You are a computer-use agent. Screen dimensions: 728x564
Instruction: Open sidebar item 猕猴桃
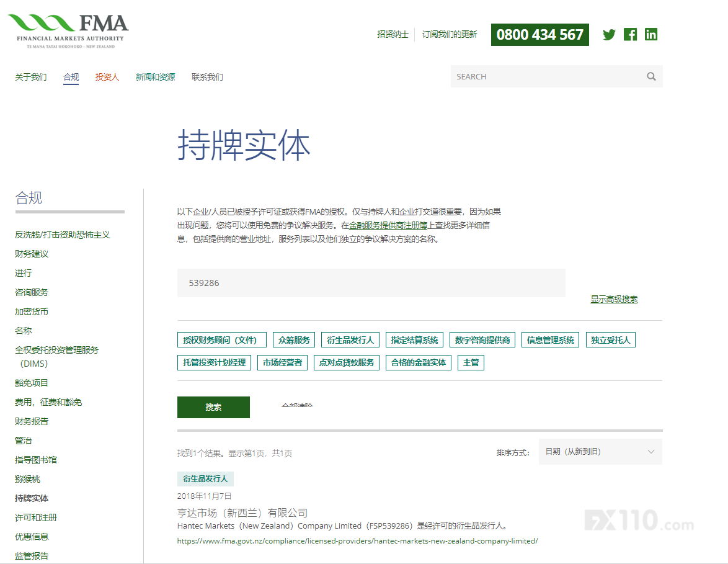(x=27, y=479)
